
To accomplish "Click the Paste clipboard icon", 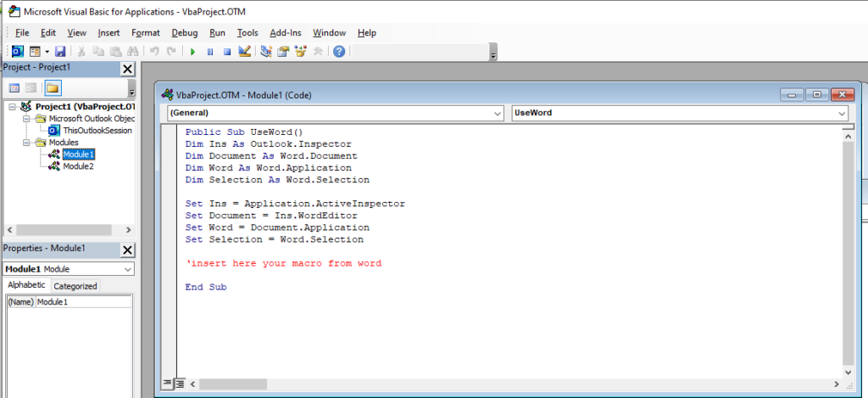I will click(x=115, y=52).
